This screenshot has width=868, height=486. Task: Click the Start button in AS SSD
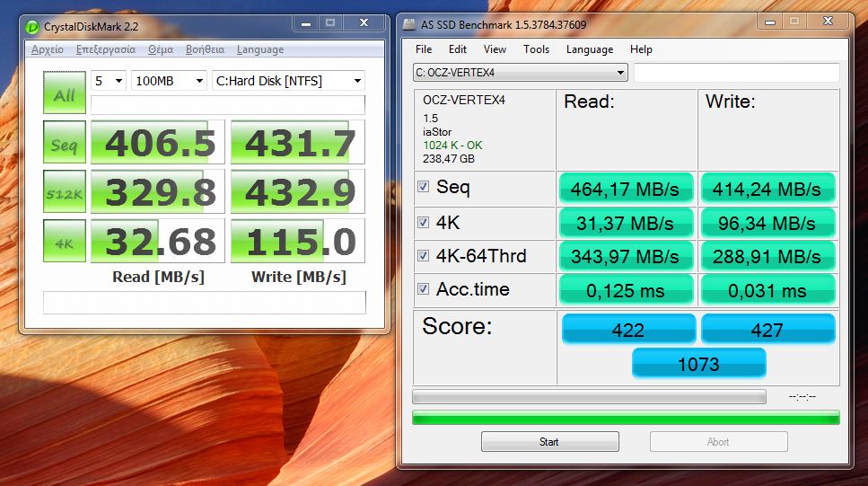(x=549, y=442)
